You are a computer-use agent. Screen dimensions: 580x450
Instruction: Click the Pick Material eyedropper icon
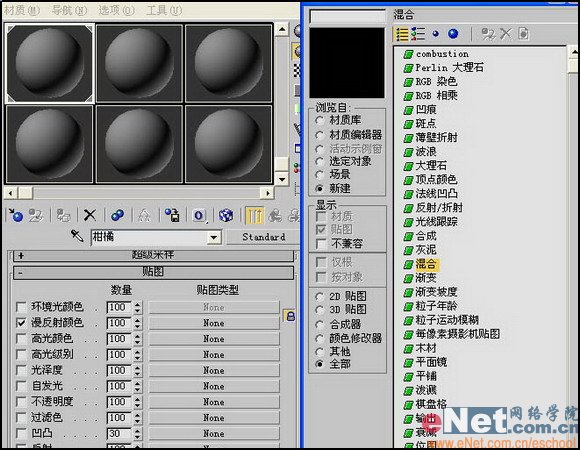coord(77,236)
